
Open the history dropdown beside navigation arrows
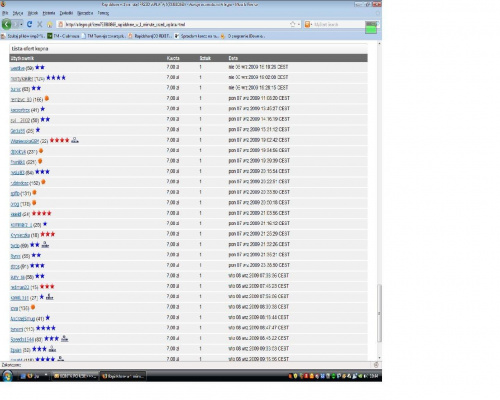coord(21,24)
